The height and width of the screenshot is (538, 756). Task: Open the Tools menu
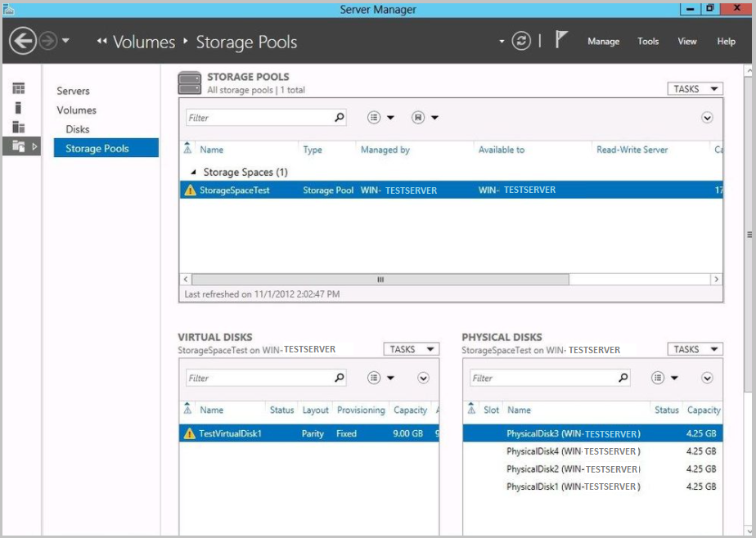tap(648, 42)
